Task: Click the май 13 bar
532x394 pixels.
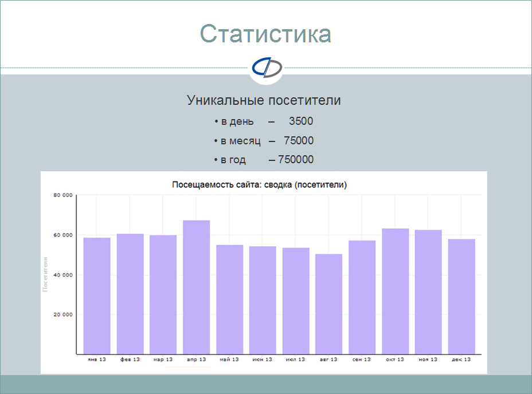Action: click(229, 299)
